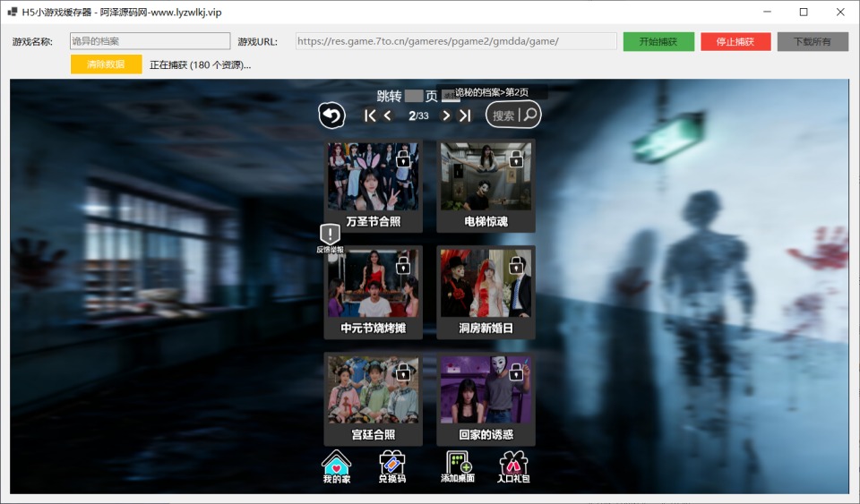Jump to the last page

tap(465, 115)
